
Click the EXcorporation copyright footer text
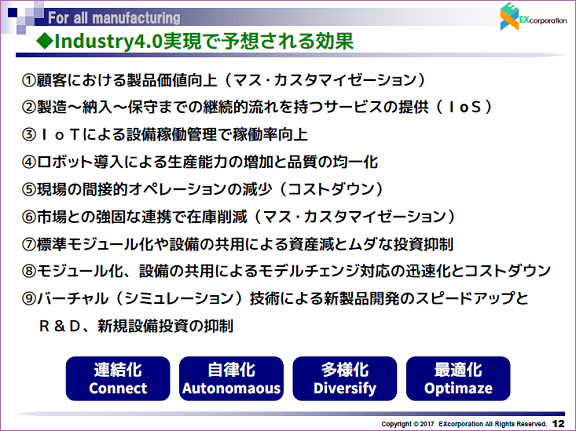[x=464, y=424]
